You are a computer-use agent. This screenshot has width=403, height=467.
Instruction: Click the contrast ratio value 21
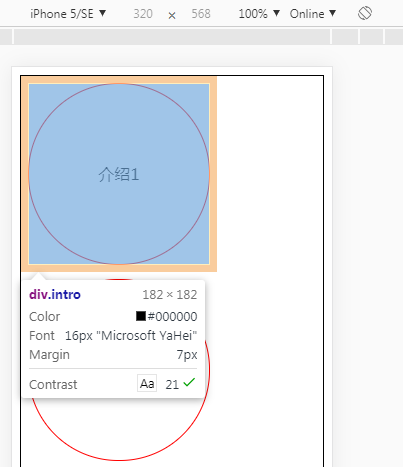(172, 384)
